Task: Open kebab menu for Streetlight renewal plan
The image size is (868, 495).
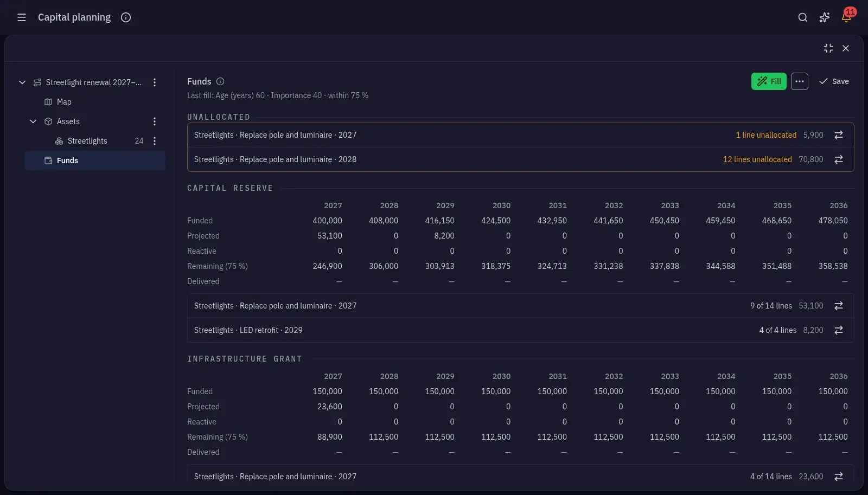Action: (x=155, y=82)
